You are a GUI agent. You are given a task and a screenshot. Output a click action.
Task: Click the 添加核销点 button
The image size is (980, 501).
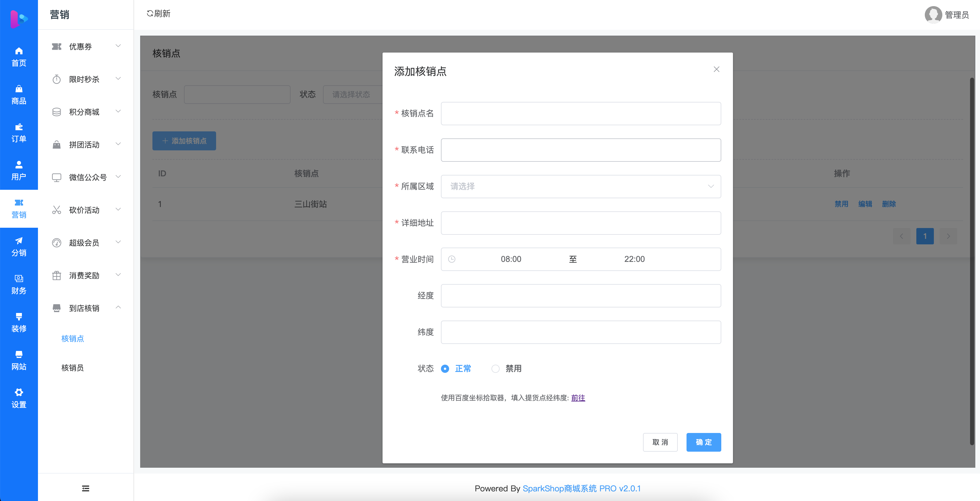point(184,141)
